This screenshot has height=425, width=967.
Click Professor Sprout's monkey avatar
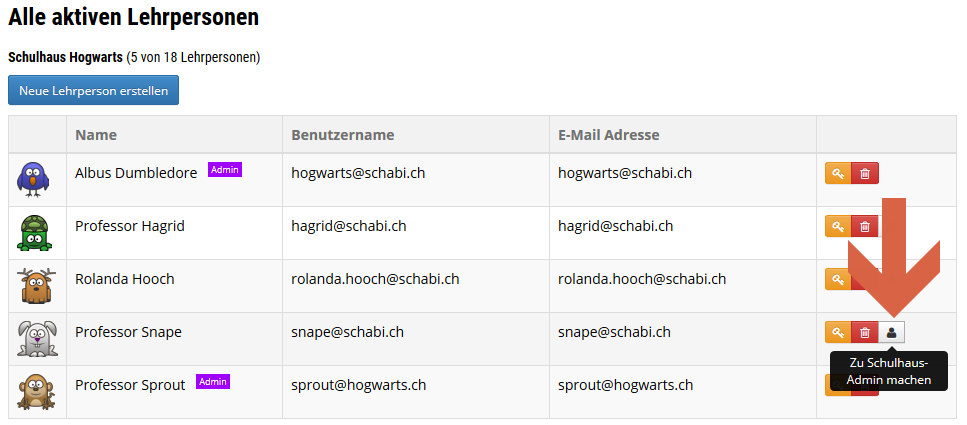36,392
